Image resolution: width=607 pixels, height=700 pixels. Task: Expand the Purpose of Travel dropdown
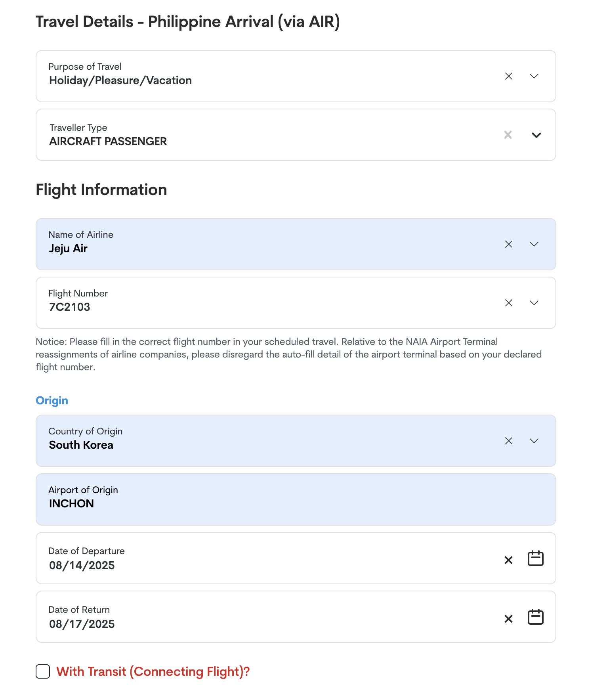pyautogui.click(x=534, y=76)
